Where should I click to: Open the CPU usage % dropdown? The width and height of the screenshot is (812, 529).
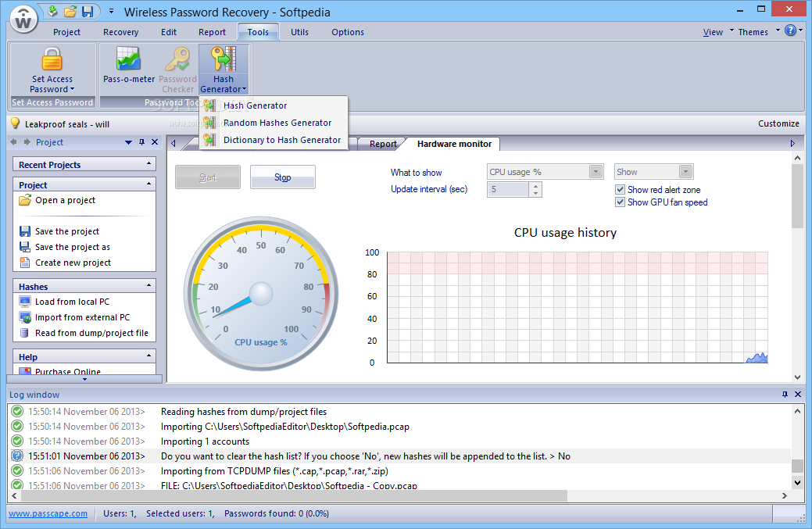[x=596, y=171]
